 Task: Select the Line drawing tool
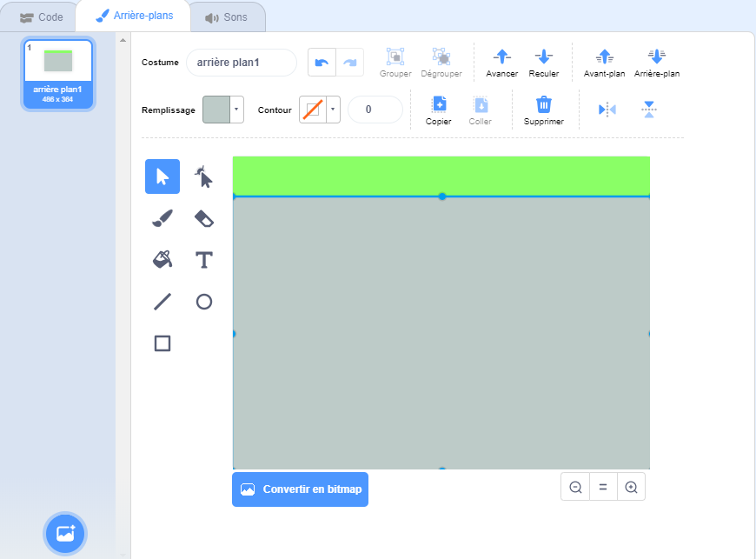[x=162, y=302]
